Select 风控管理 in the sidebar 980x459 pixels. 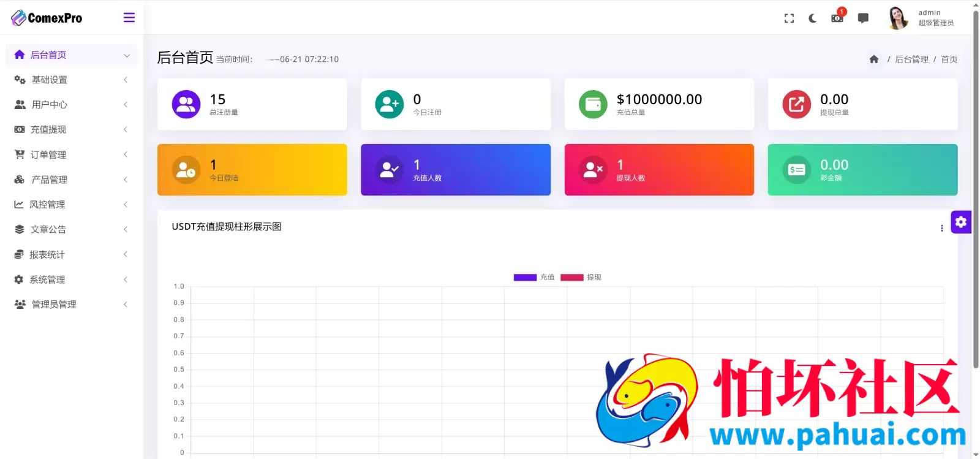72,205
